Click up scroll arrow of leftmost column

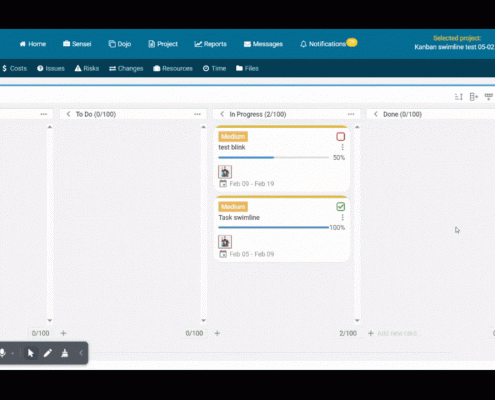[50, 127]
